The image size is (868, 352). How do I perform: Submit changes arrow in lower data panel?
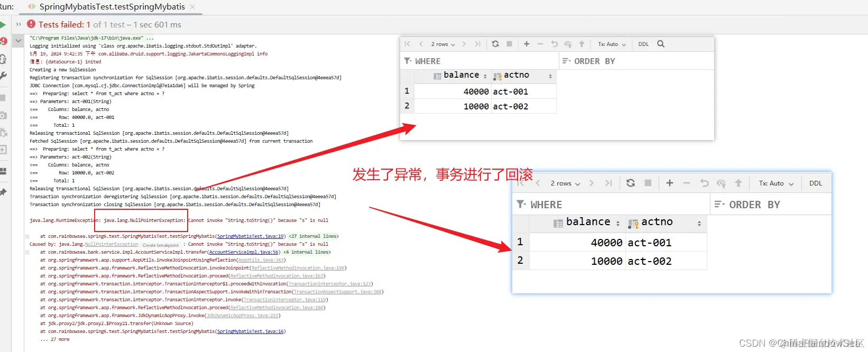pyautogui.click(x=738, y=183)
